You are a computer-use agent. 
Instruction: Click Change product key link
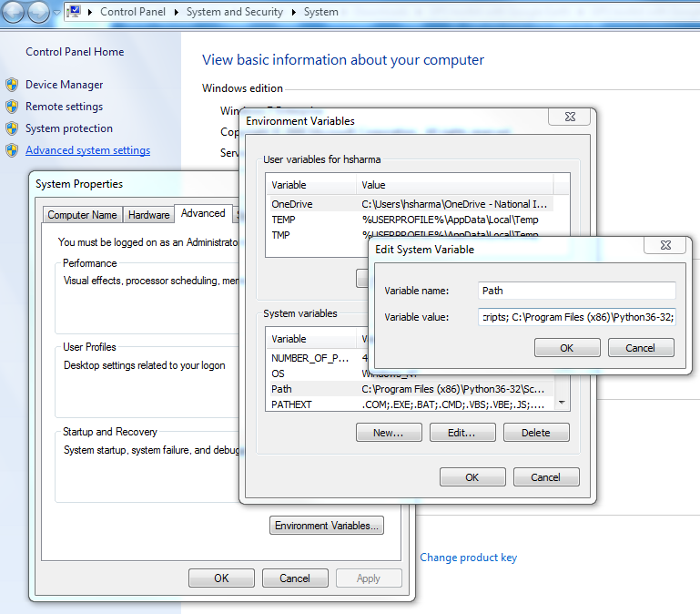click(x=468, y=558)
